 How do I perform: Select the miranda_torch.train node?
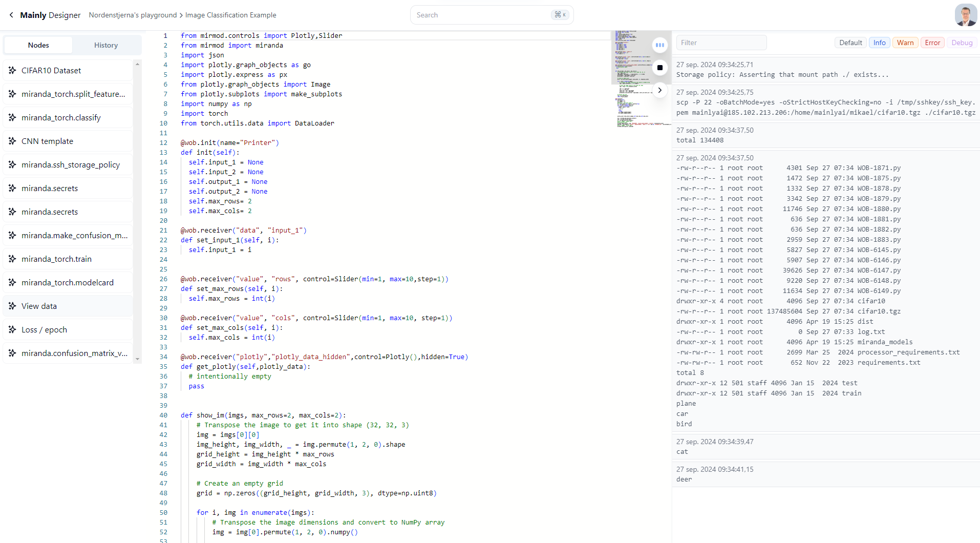[x=56, y=259]
